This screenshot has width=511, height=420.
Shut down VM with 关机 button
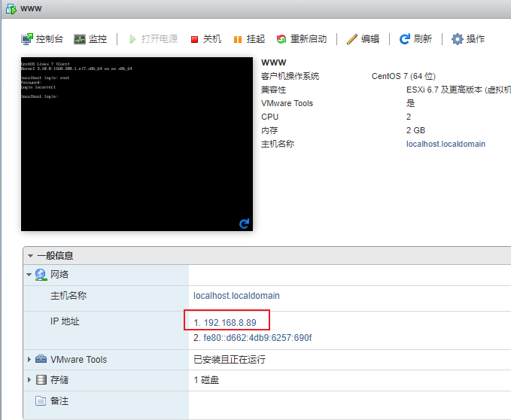[205, 39]
